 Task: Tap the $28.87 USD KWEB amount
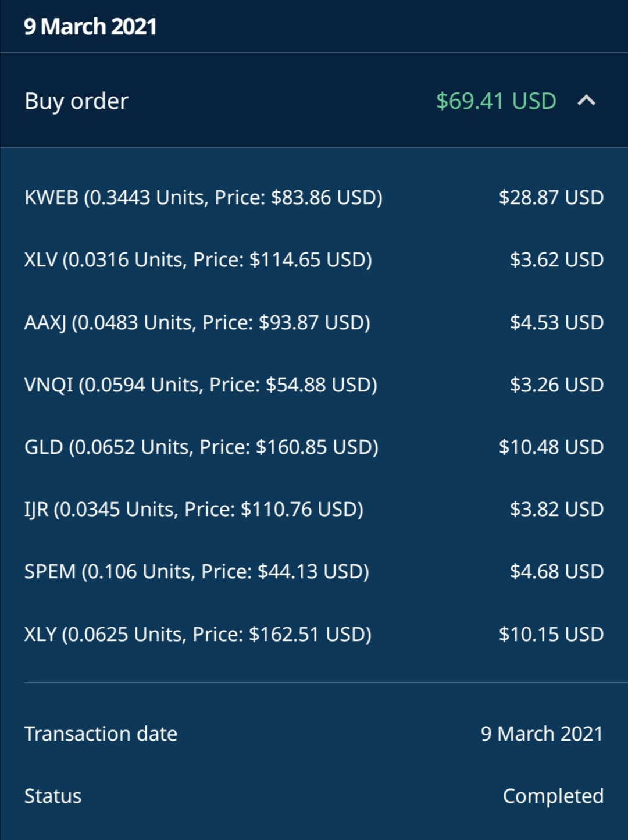coord(551,198)
